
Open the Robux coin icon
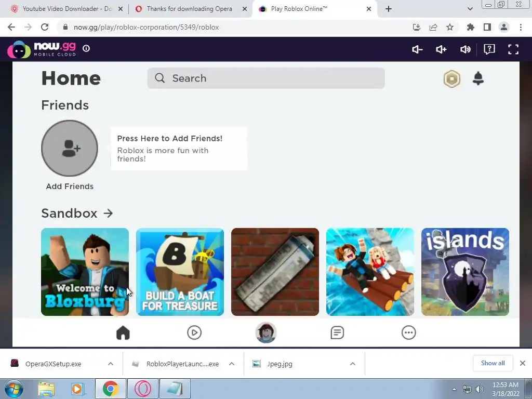(452, 79)
